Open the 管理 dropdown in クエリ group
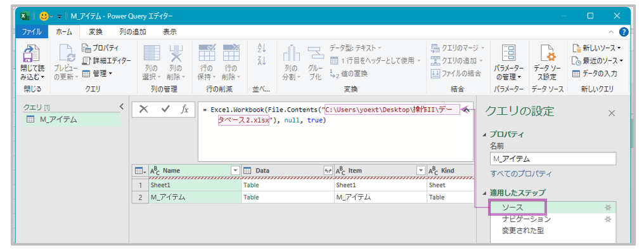 pyautogui.click(x=97, y=74)
